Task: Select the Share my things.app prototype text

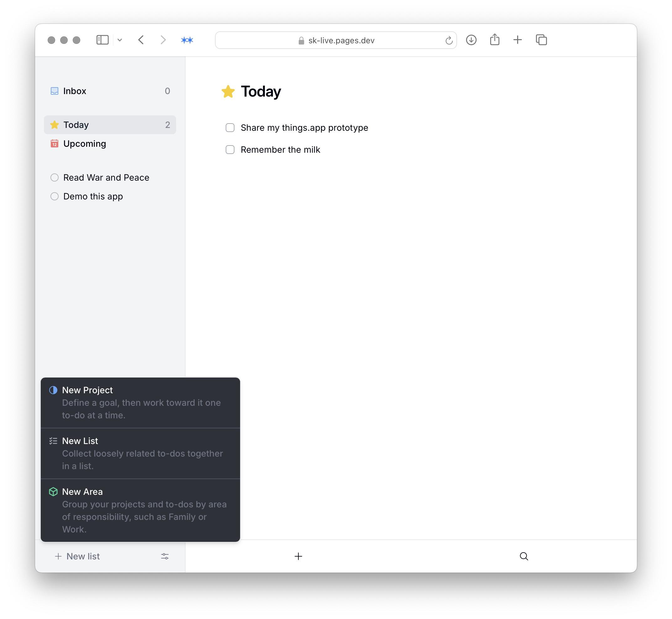Action: (x=304, y=128)
